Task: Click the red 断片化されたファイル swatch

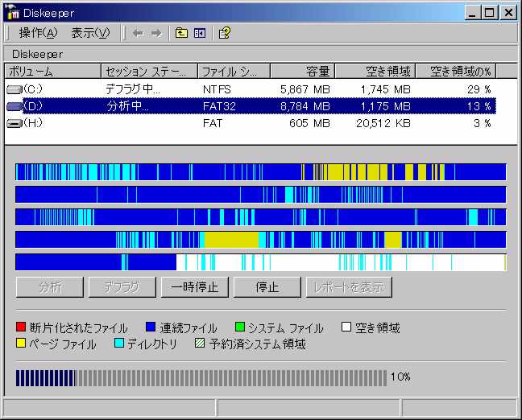Action: (x=21, y=327)
